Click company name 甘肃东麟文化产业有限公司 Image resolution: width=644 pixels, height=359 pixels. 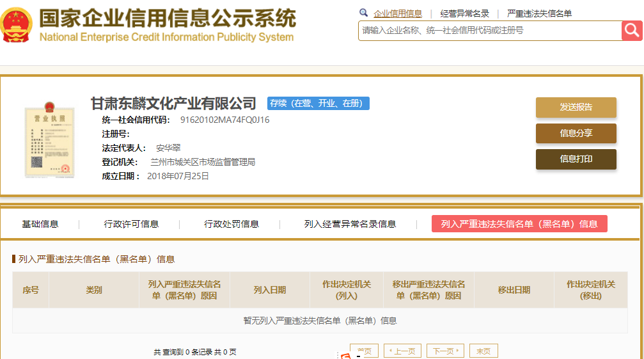[173, 104]
